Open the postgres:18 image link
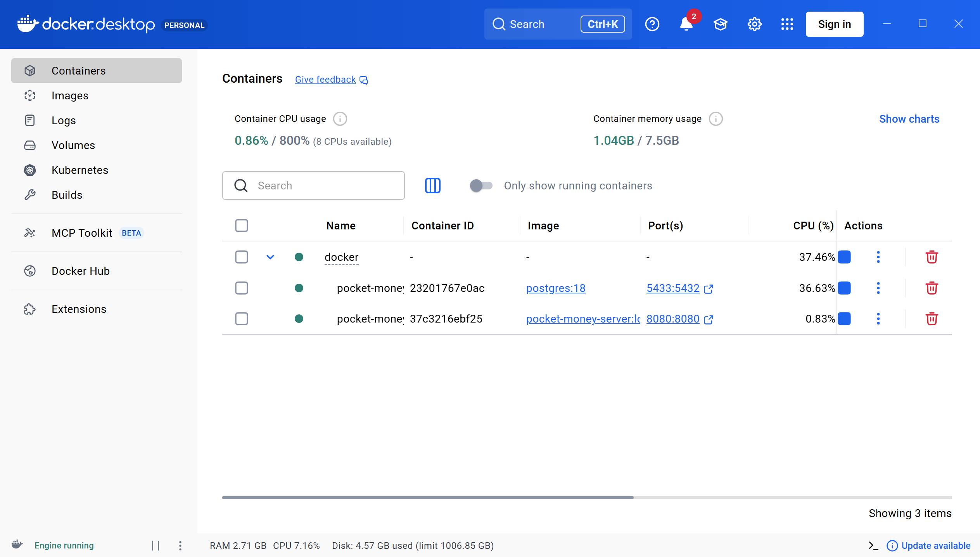Viewport: 980px width, 557px height. click(556, 288)
